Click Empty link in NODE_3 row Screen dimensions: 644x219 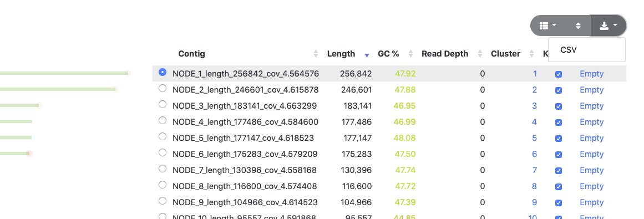(x=591, y=106)
